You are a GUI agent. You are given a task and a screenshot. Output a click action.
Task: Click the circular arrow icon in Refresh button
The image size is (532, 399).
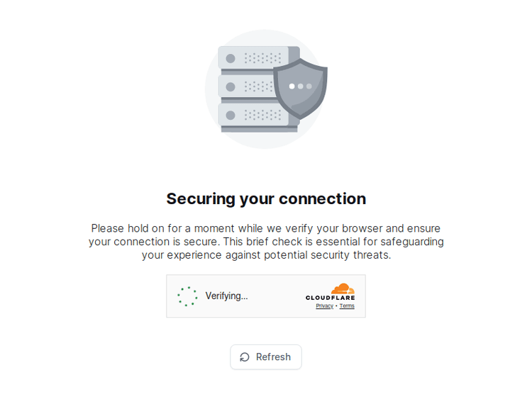(245, 357)
